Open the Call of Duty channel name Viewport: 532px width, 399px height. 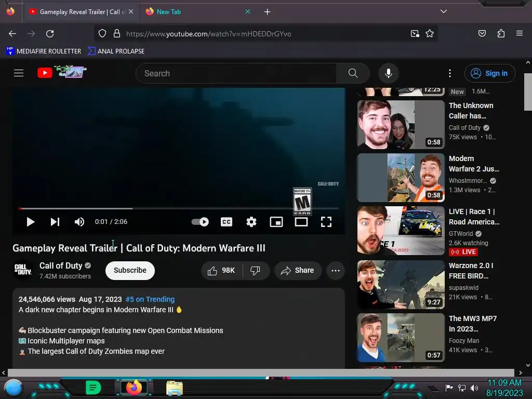[x=61, y=265]
